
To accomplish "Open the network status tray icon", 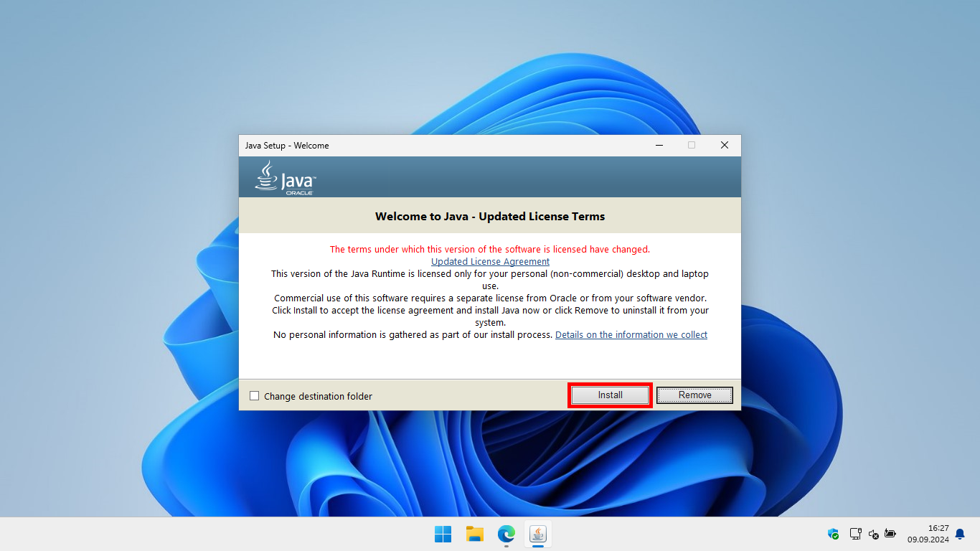I will [x=855, y=534].
